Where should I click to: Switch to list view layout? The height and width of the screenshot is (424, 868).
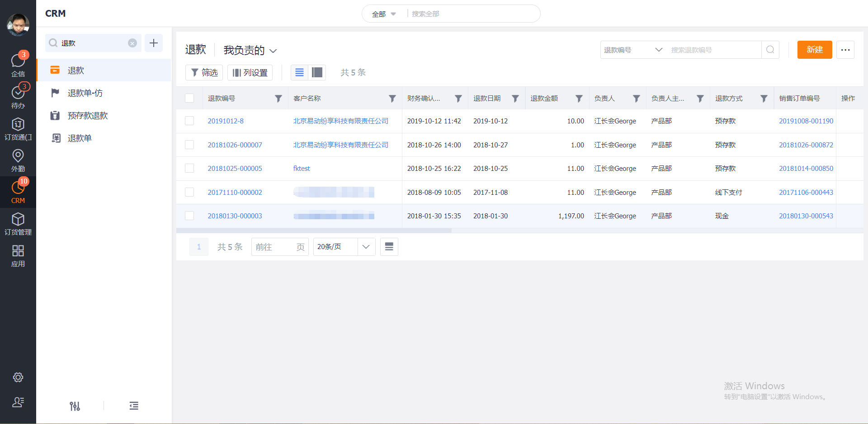coord(299,72)
